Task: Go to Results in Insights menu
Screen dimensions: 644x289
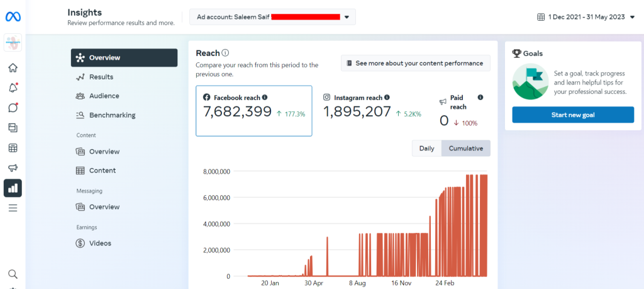Action: point(101,77)
